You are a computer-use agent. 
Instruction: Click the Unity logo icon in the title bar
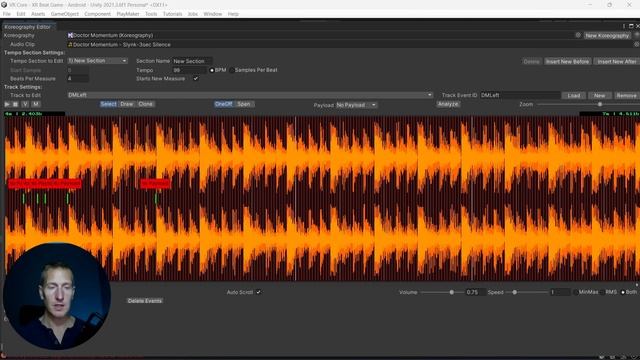[4, 5]
